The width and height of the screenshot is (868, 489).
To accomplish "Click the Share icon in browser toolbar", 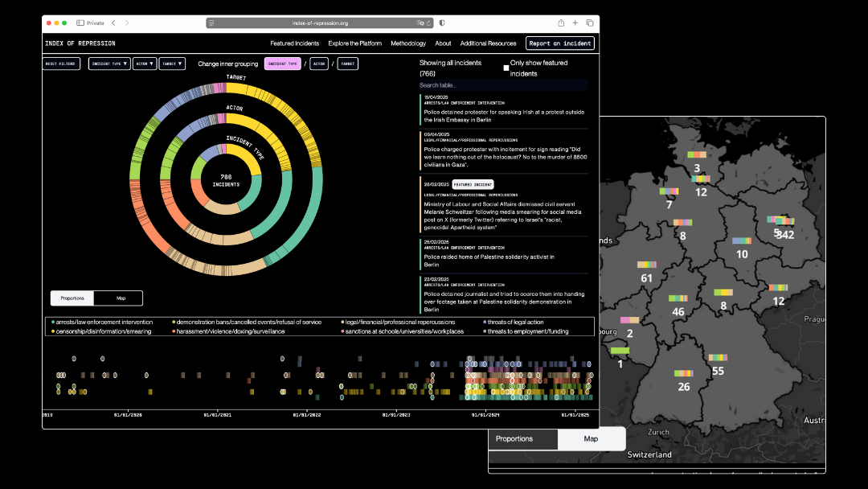I will coord(561,23).
